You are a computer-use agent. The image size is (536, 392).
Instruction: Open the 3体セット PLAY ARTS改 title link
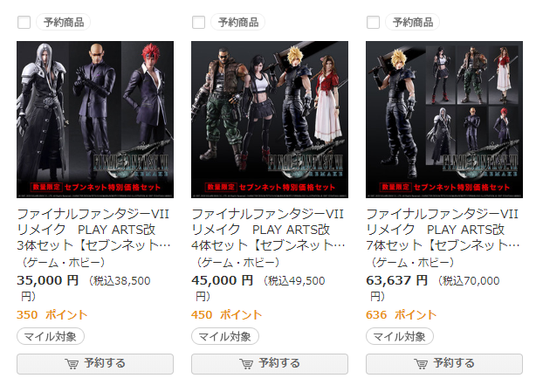pyautogui.click(x=93, y=230)
